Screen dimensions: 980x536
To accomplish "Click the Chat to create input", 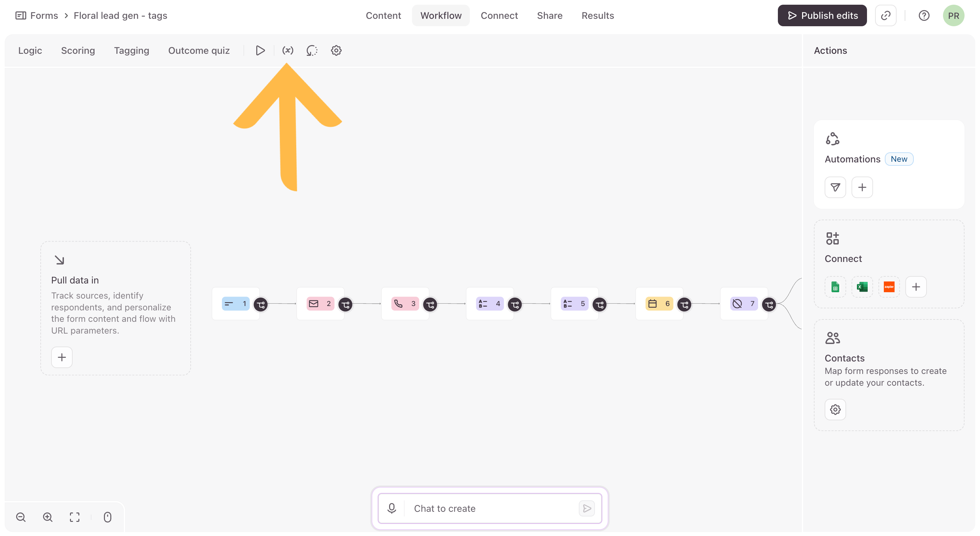I will pyautogui.click(x=490, y=509).
